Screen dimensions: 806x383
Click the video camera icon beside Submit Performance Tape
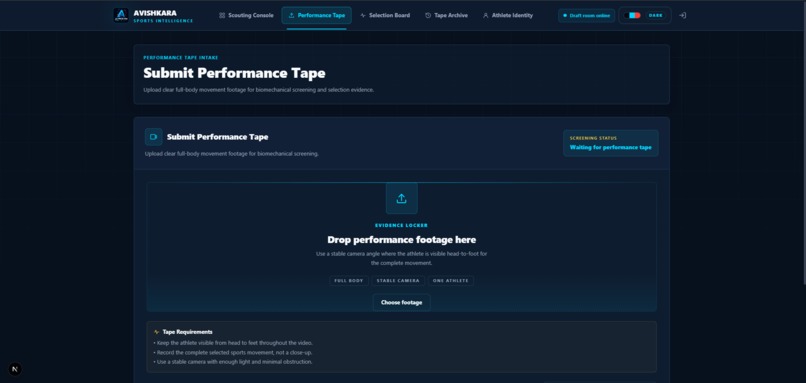coord(153,137)
